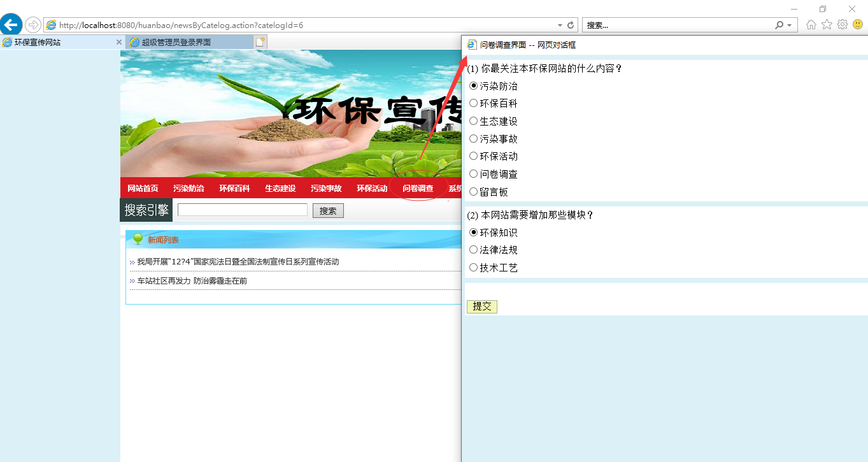Viewport: 868px width, 462px height.
Task: Click the 搜索引擎 label block
Action: click(x=146, y=210)
